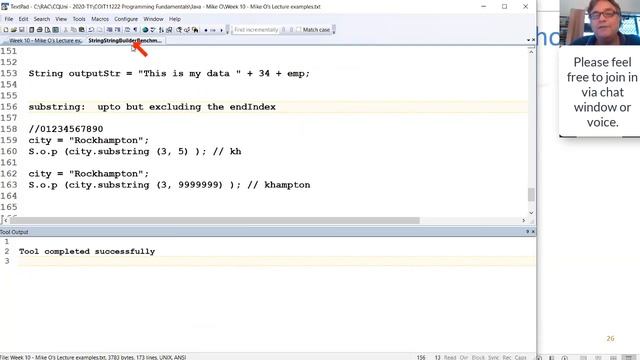The height and width of the screenshot is (360, 640).
Task: Click the Open file folder icon
Action: click(x=13, y=30)
